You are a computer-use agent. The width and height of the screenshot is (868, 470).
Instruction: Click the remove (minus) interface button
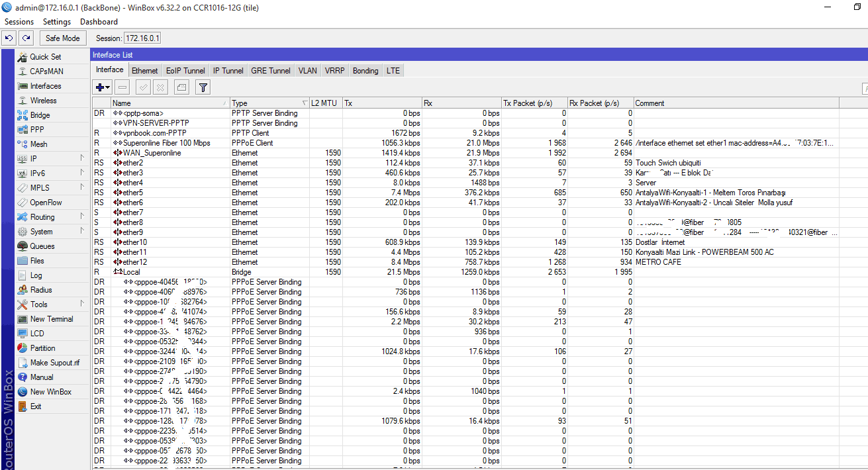122,87
